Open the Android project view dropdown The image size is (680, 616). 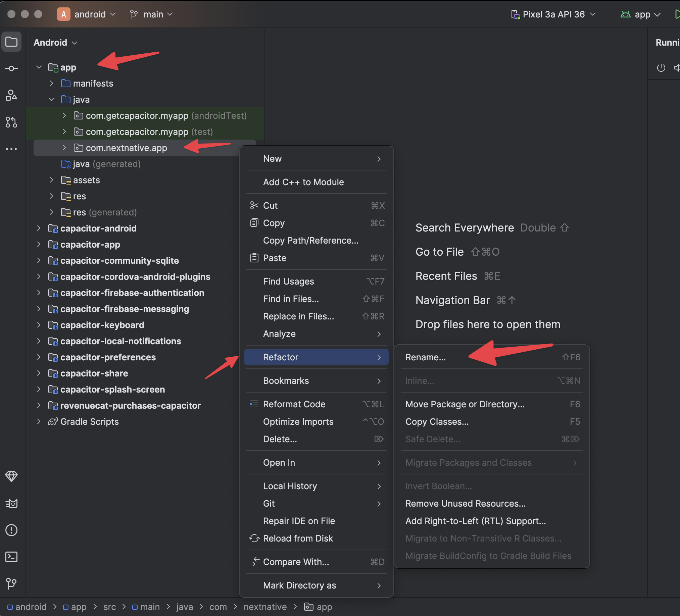click(55, 43)
